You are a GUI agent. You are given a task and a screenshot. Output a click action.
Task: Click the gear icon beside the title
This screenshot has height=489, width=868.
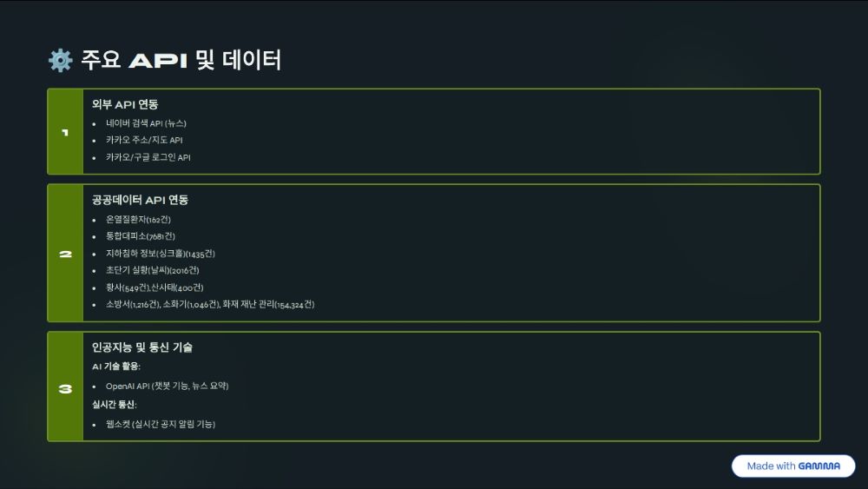tap(61, 60)
